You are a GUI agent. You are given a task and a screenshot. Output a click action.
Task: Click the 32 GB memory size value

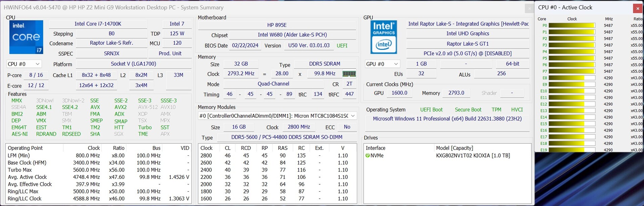pyautogui.click(x=241, y=64)
